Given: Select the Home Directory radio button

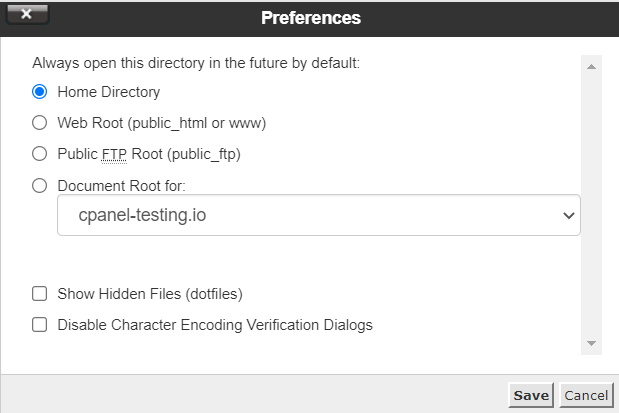Looking at the screenshot, I should click(40, 92).
